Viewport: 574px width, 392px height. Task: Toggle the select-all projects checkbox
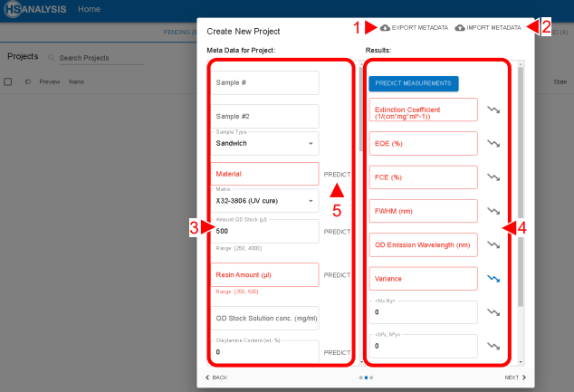point(8,81)
